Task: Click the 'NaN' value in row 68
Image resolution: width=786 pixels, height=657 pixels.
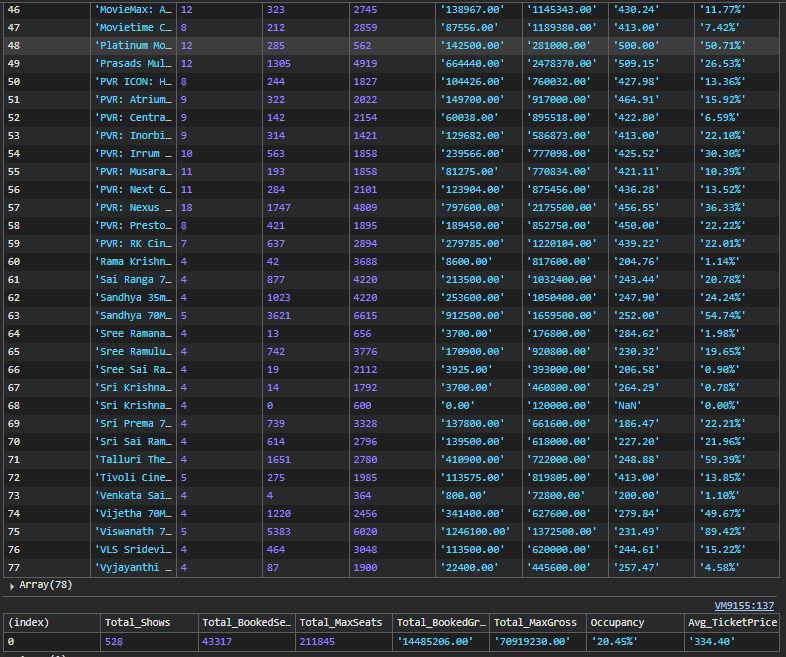Action: (x=628, y=405)
